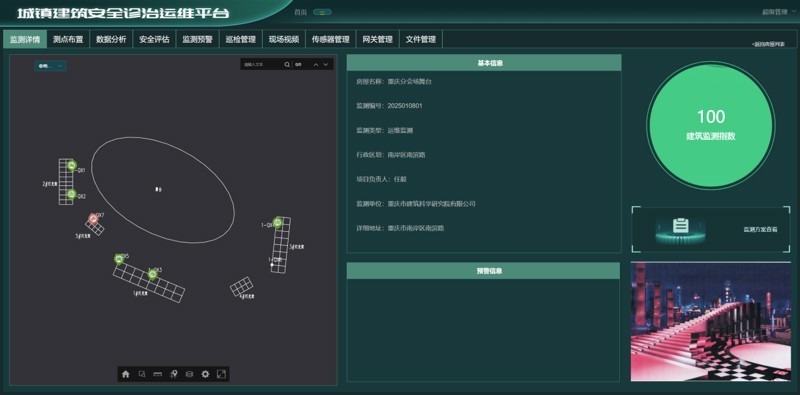Click the 监测方案查看 link
Screen dimensions: 800x395
[760, 230]
